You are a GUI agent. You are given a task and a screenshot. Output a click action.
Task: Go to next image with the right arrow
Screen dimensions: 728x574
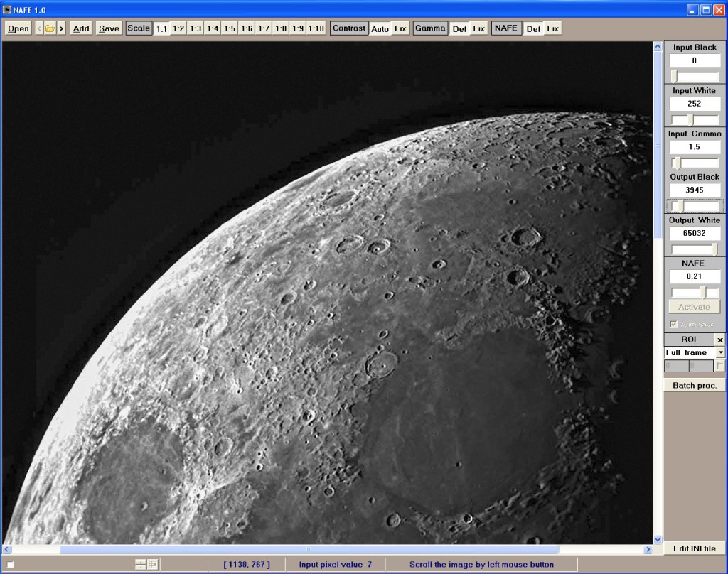pos(61,28)
